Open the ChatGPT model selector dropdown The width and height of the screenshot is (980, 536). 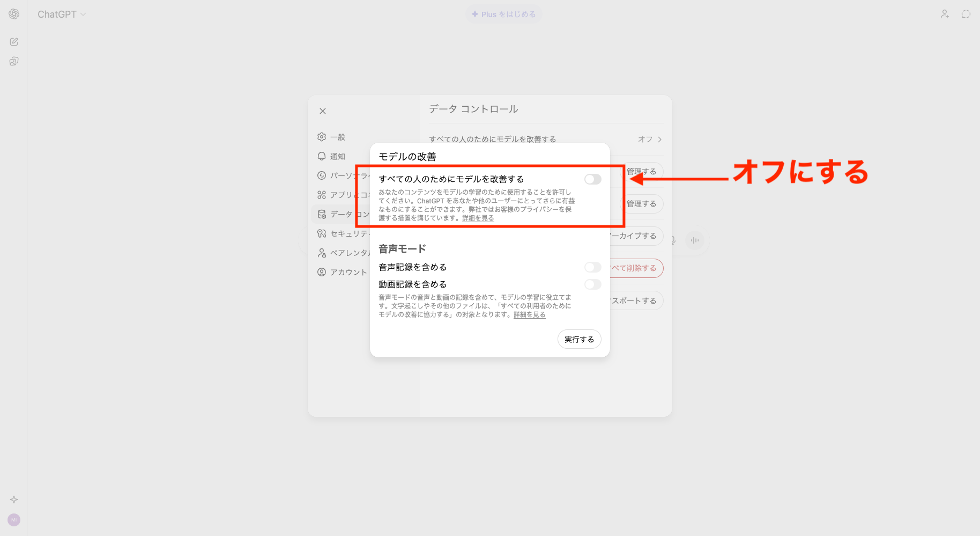pyautogui.click(x=62, y=14)
